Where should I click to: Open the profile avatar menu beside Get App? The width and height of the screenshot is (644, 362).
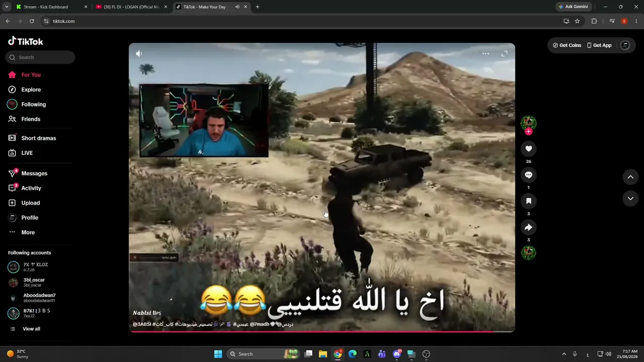tap(625, 45)
